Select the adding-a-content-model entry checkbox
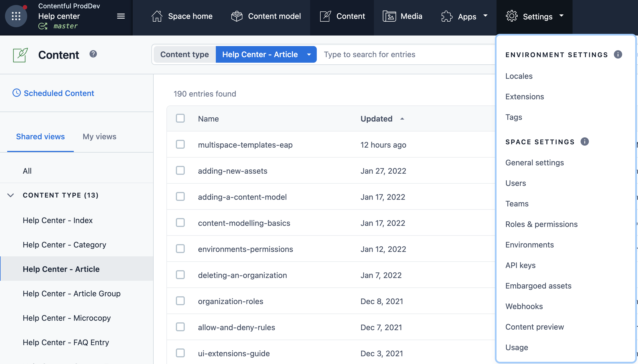638x364 pixels. coord(180,196)
